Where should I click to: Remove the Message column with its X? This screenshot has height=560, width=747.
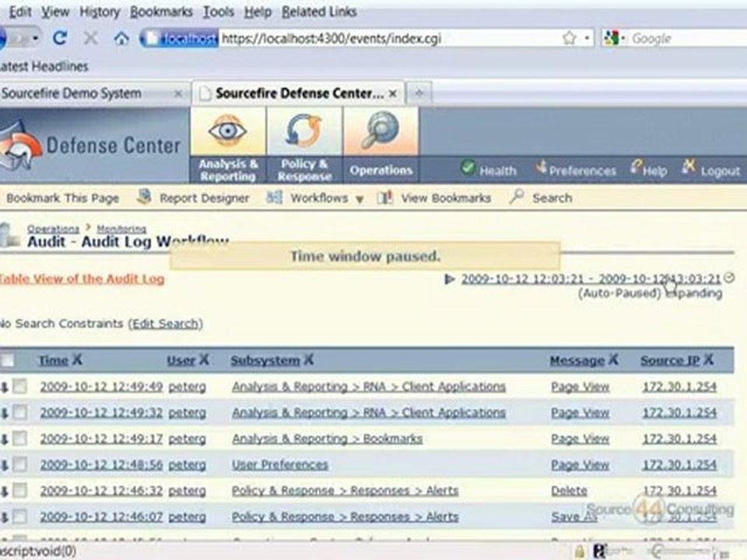click(x=614, y=359)
